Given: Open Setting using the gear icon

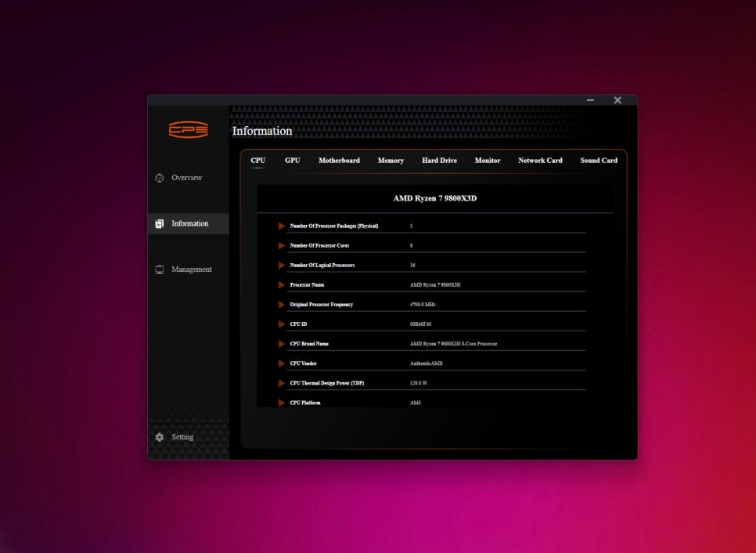Looking at the screenshot, I should tap(160, 437).
